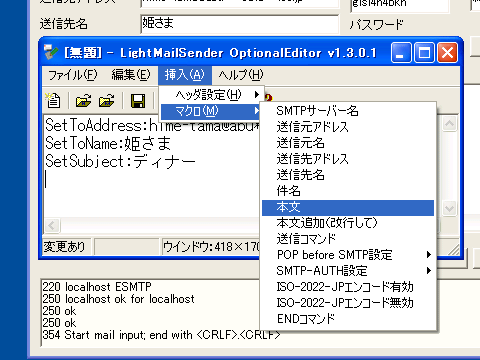Choose SMTPサーバー名 from macro menu
This screenshot has width=480, height=360.
pyautogui.click(x=348, y=111)
